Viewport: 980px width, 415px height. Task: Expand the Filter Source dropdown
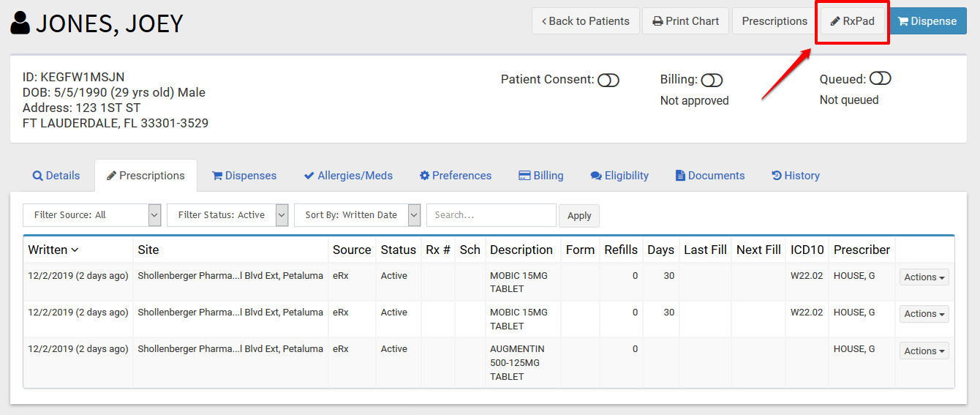pyautogui.click(x=92, y=215)
